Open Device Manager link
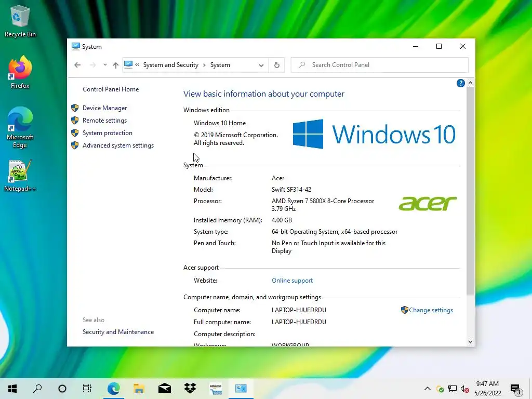Image resolution: width=532 pixels, height=399 pixels. [104, 108]
